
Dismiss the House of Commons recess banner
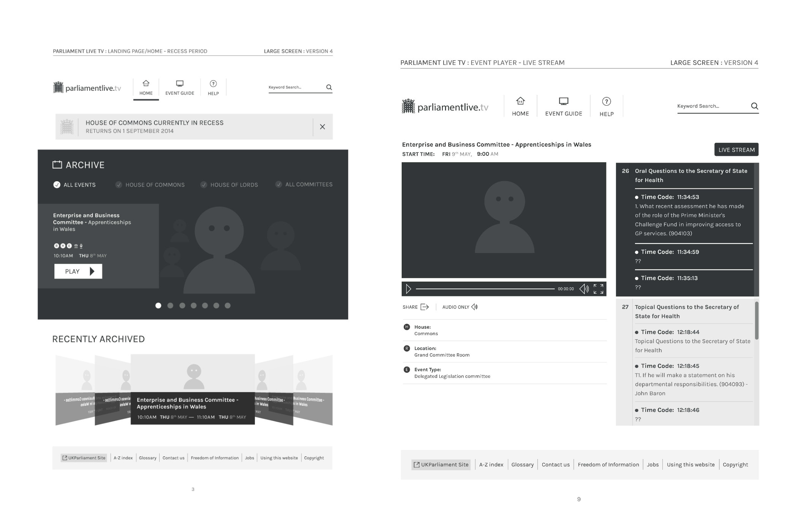pos(323,127)
